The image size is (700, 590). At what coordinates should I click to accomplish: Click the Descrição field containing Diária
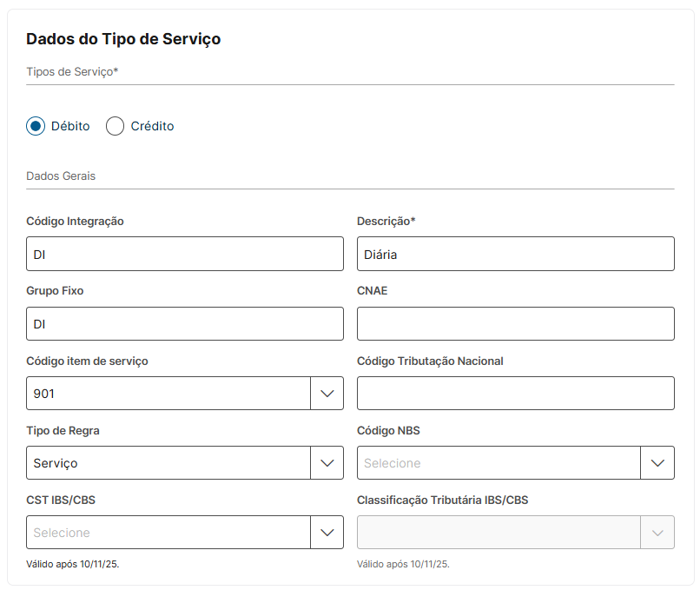pos(515,254)
